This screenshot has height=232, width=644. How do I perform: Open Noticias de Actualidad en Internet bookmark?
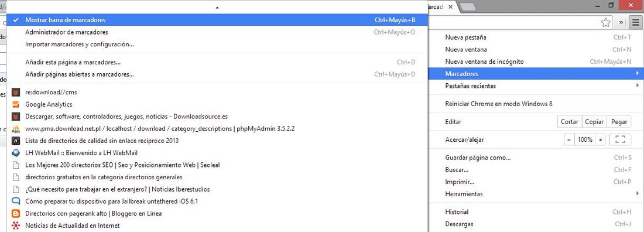pos(217,226)
